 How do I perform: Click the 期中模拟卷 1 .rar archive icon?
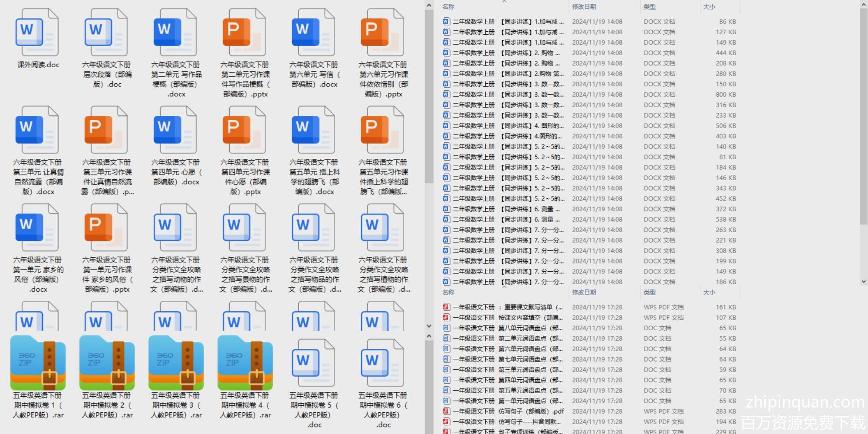(38, 363)
